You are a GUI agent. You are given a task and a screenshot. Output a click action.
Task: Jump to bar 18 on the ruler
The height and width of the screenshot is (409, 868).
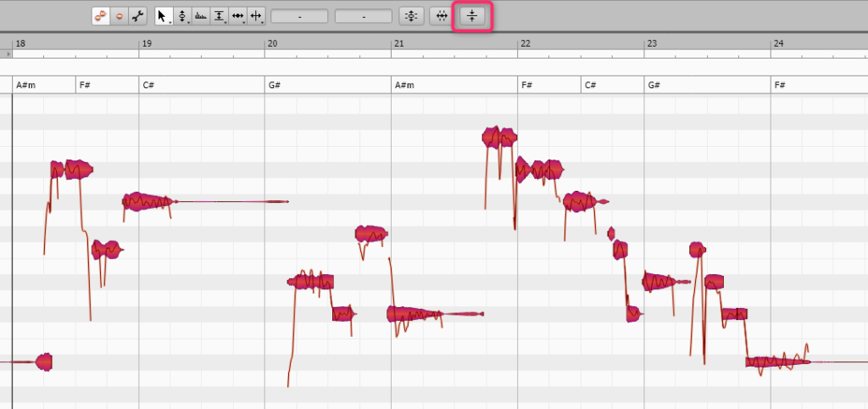[20, 43]
